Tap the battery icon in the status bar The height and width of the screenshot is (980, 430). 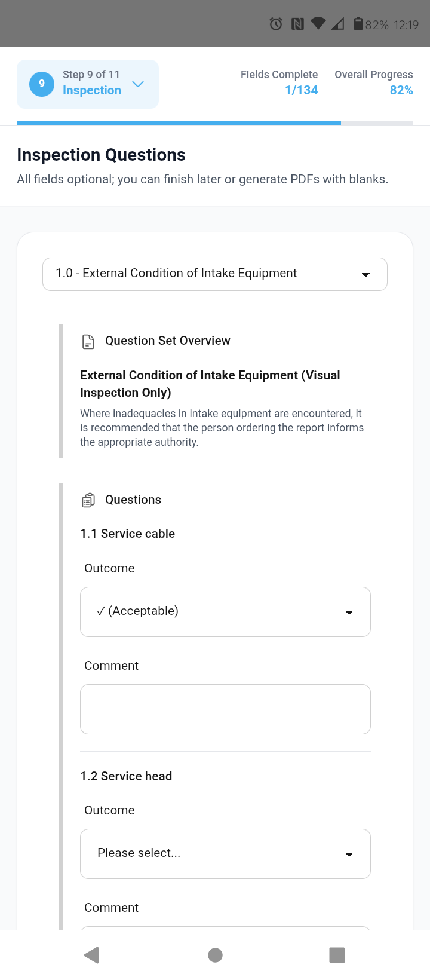(358, 24)
